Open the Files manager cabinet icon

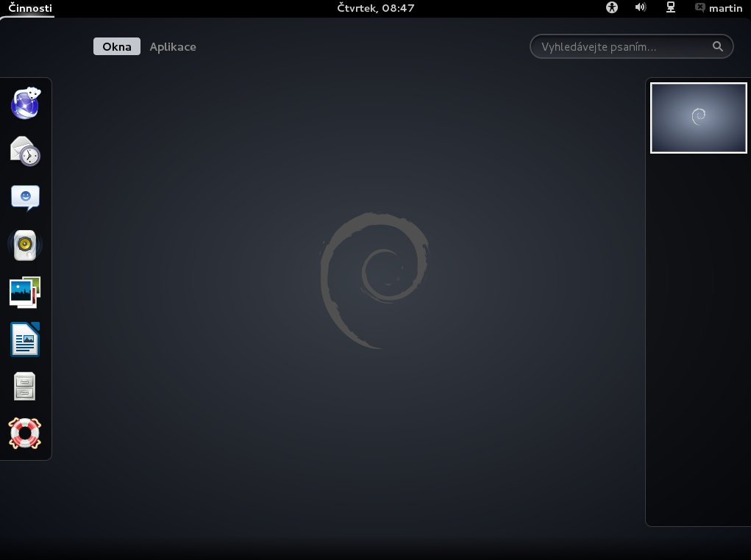(x=25, y=387)
